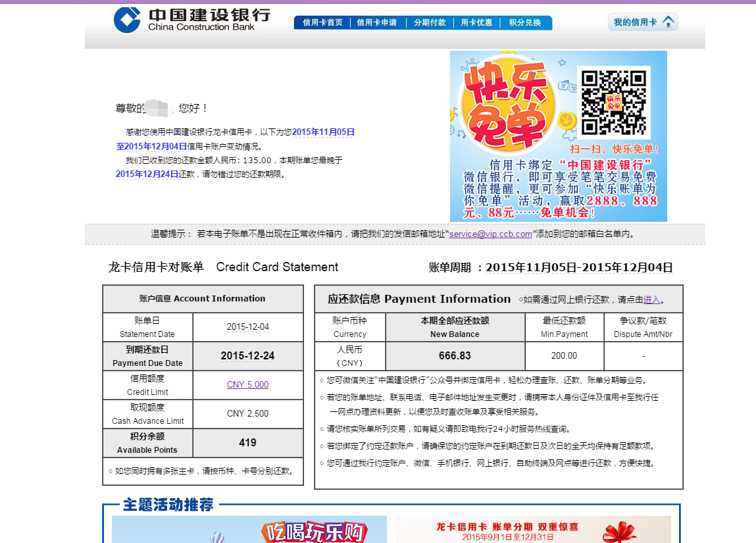Click the 扫一扫，快乐免单 caption

[x=614, y=149]
